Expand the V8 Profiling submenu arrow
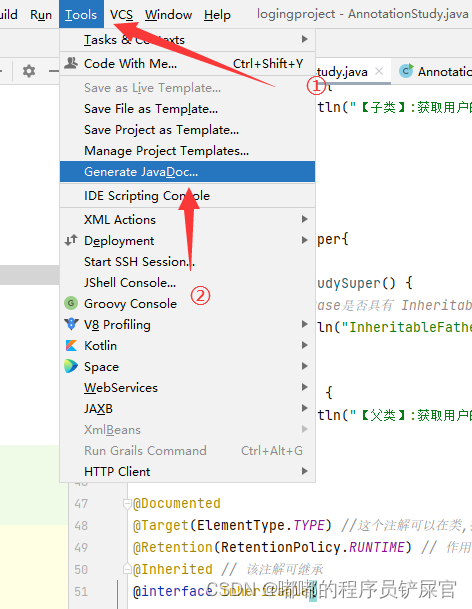Screen dimensions: 472x609 (x=305, y=324)
